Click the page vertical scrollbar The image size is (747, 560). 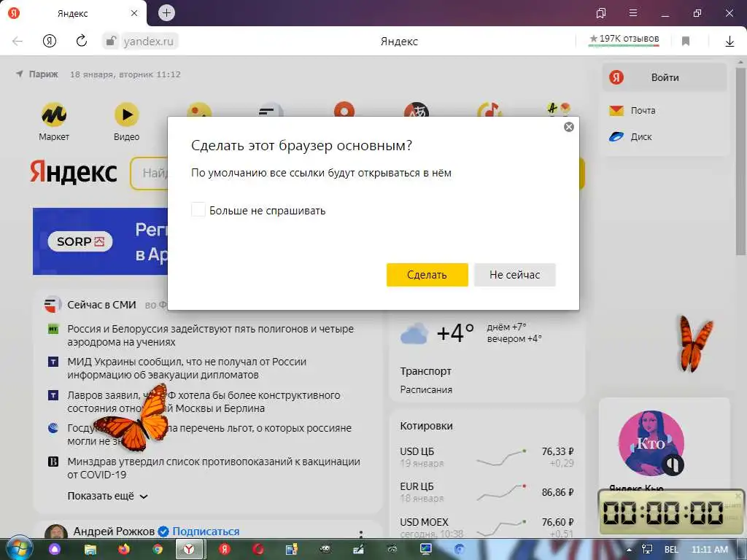point(742,160)
